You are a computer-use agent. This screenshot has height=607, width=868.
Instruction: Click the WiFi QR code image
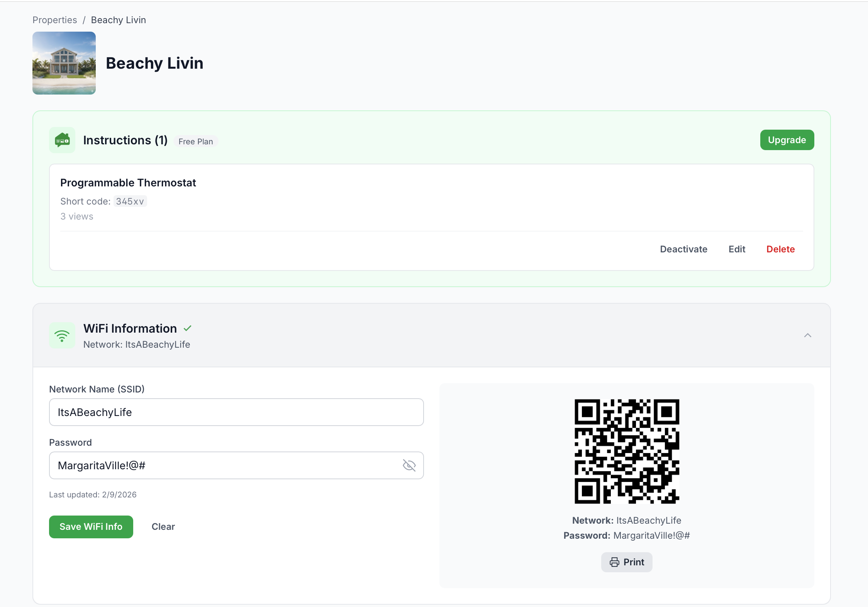tap(627, 451)
